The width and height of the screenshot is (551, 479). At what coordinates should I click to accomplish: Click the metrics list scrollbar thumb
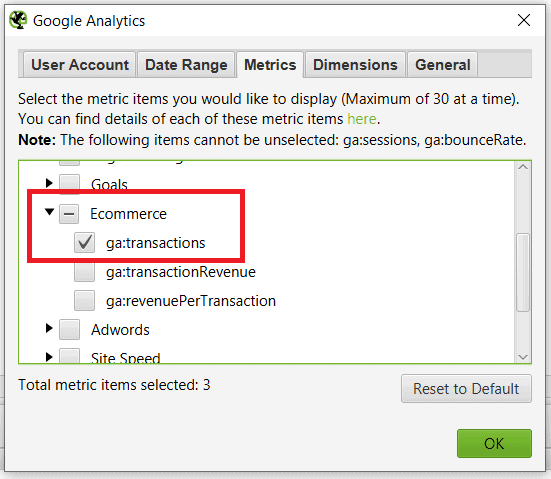523,272
